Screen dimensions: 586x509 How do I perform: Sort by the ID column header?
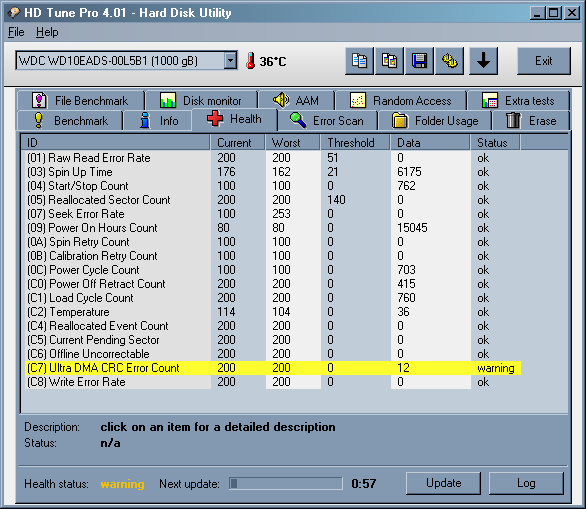click(x=115, y=143)
